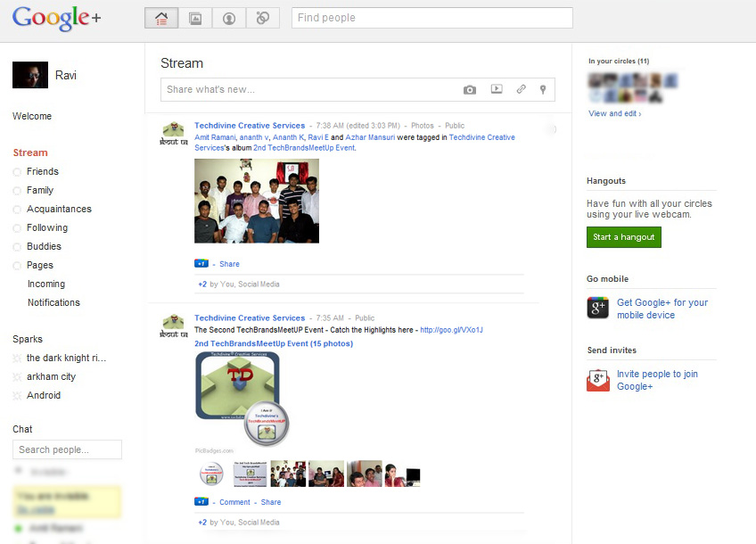The height and width of the screenshot is (544, 756).
Task: Open Notifications in left sidebar
Action: click(53, 302)
